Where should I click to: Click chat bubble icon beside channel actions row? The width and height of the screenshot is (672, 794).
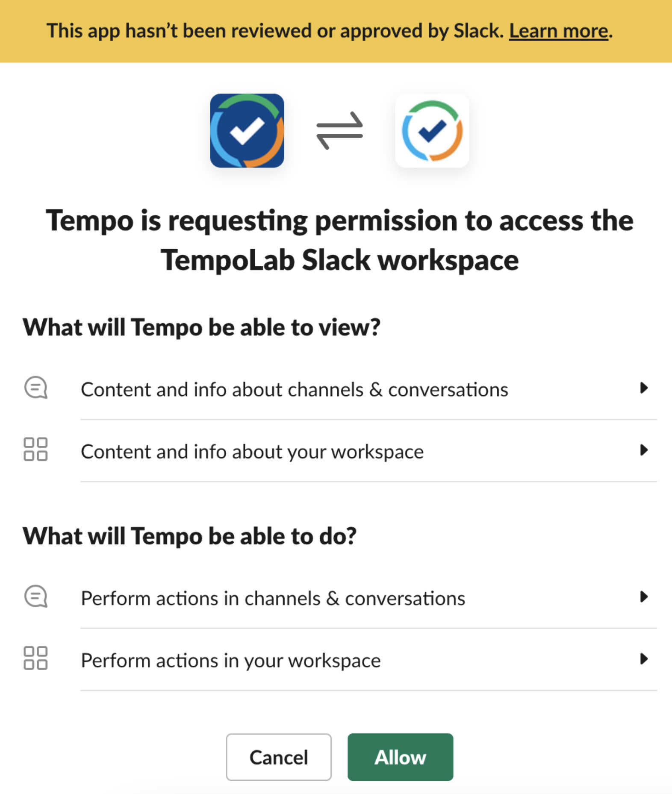(35, 597)
